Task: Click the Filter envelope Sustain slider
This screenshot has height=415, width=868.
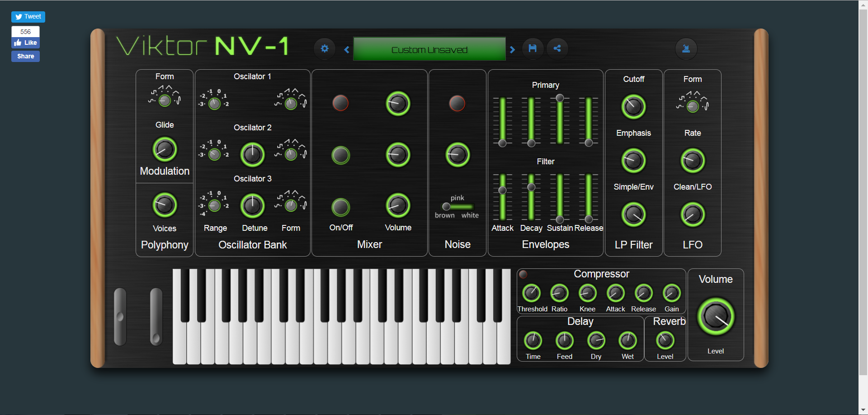Action: (x=560, y=197)
